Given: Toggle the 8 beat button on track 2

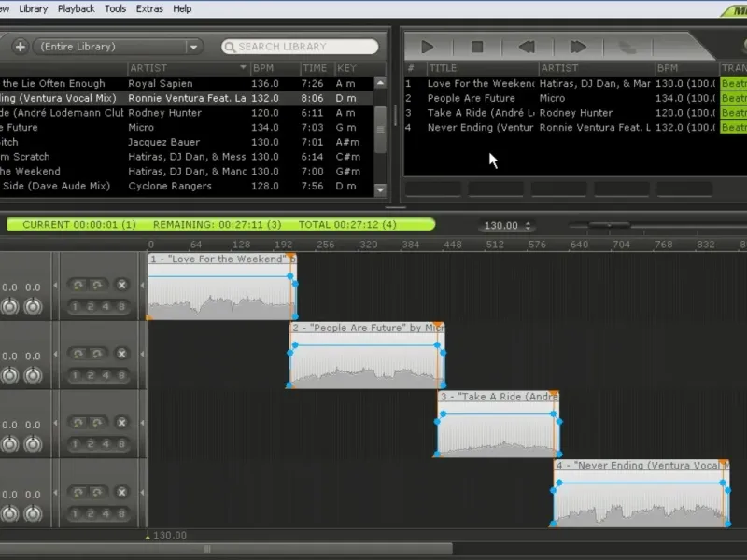Looking at the screenshot, I should coord(121,375).
